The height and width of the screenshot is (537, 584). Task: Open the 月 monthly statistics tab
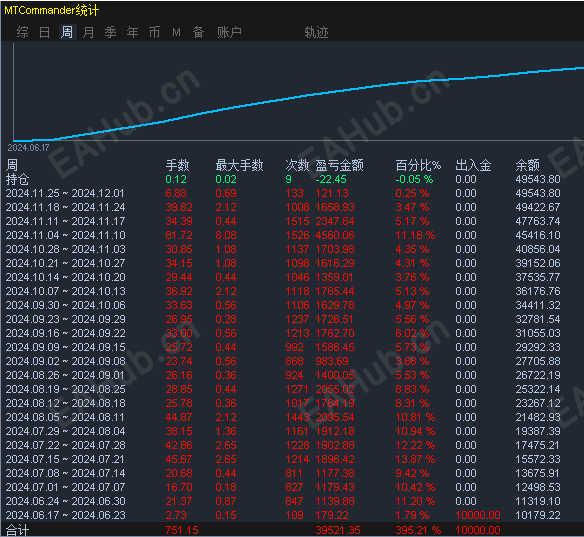[x=88, y=32]
